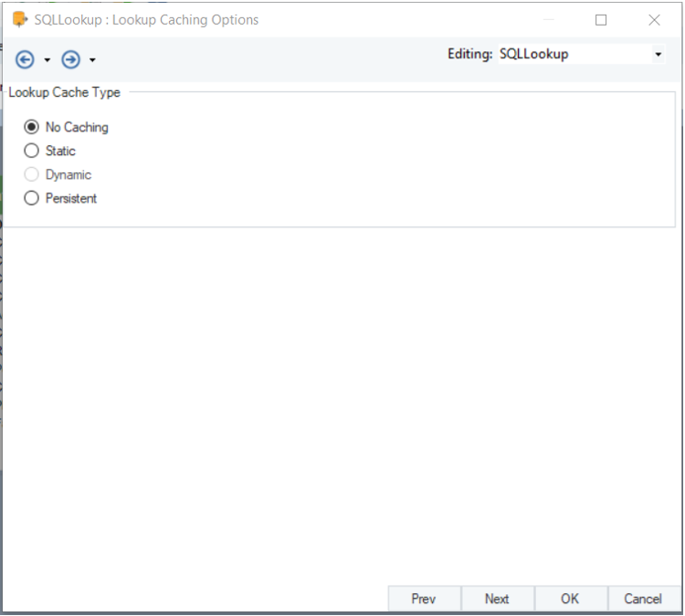Maximize the Lookup Caching Options window

coord(601,20)
